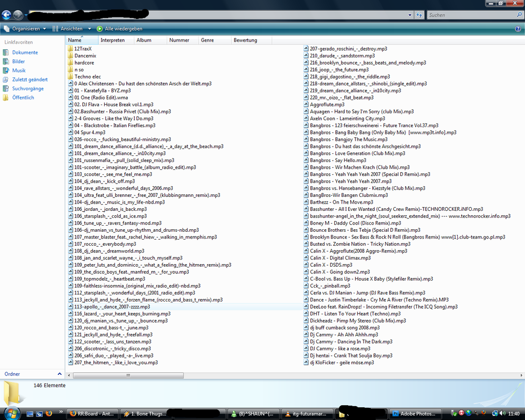Click the volume speaker tray icon
Viewport: 525px width, 420px height.
pos(502,414)
